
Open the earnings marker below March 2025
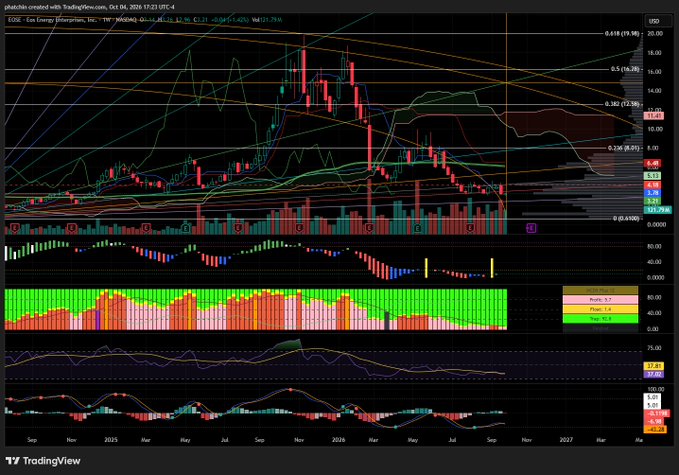[x=146, y=227]
